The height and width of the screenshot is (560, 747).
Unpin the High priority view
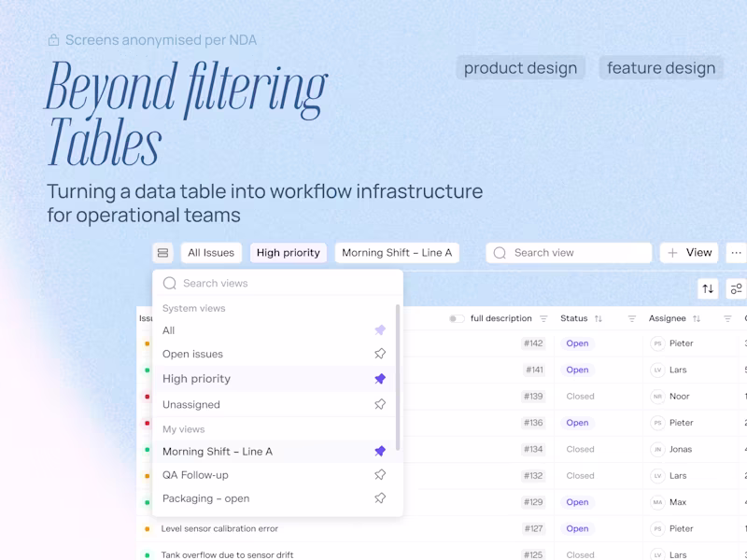coord(380,379)
